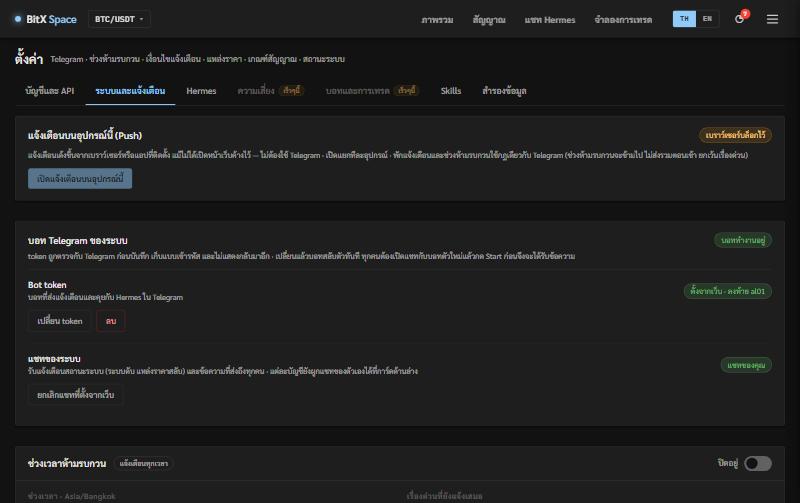Select the บอทและการเทรด tab
The width and height of the screenshot is (800, 503).
point(372,91)
